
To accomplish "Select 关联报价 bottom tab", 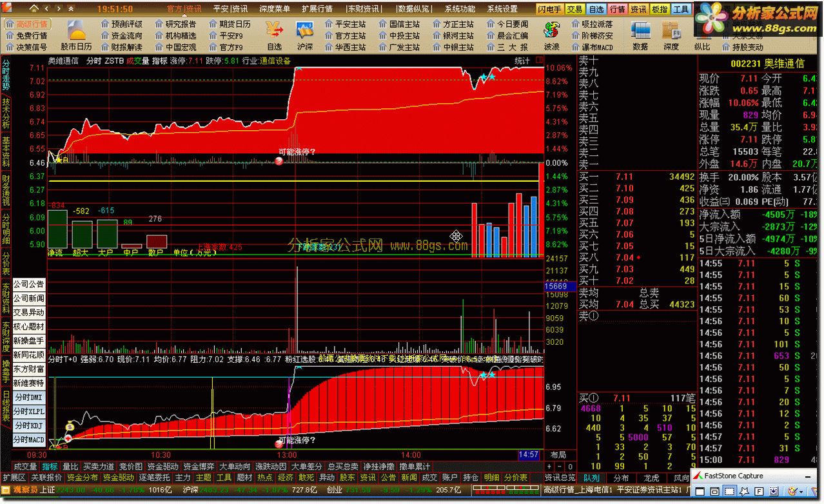I will click(x=46, y=478).
